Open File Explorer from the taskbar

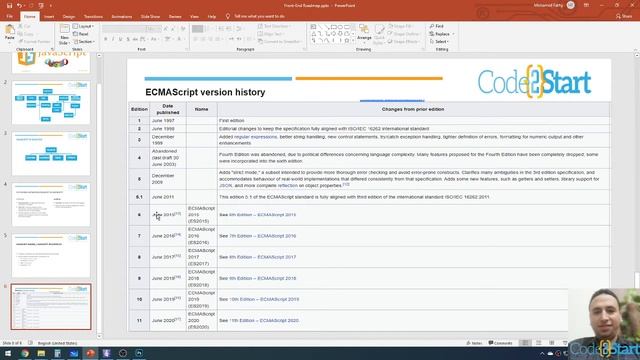(x=41, y=353)
